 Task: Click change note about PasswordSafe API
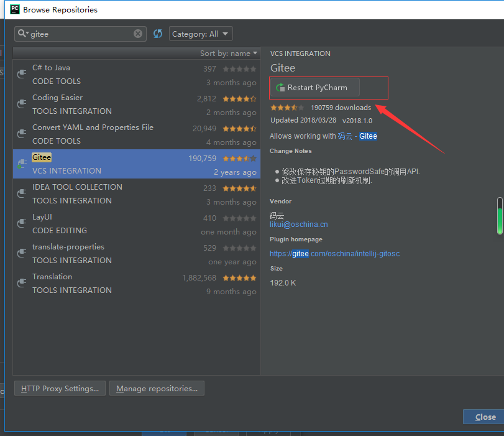tap(351, 172)
